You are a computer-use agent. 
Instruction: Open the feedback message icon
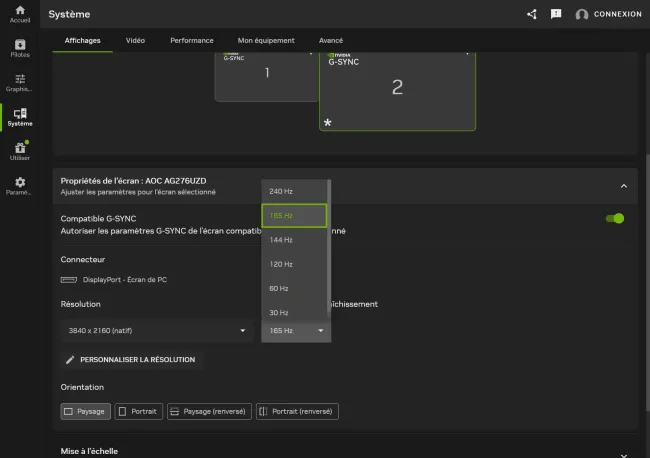tap(556, 14)
